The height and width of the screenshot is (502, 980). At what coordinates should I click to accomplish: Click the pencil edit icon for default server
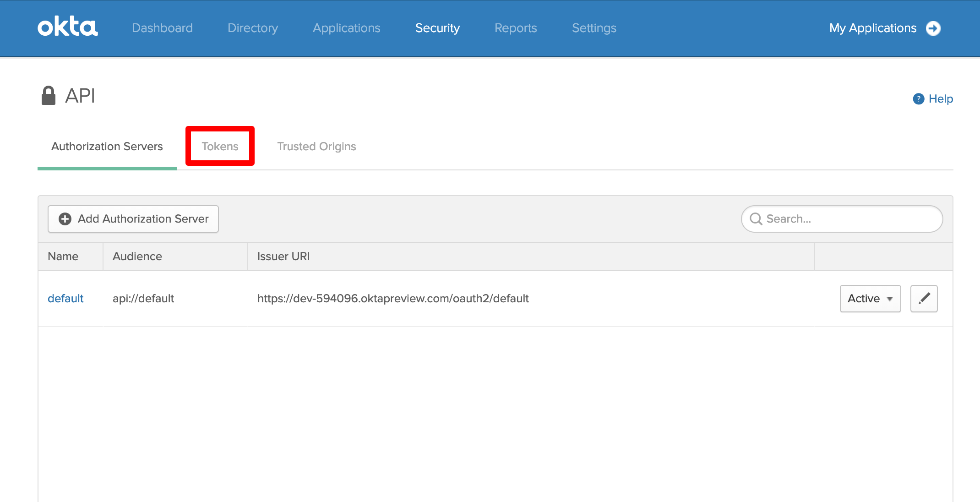924,299
